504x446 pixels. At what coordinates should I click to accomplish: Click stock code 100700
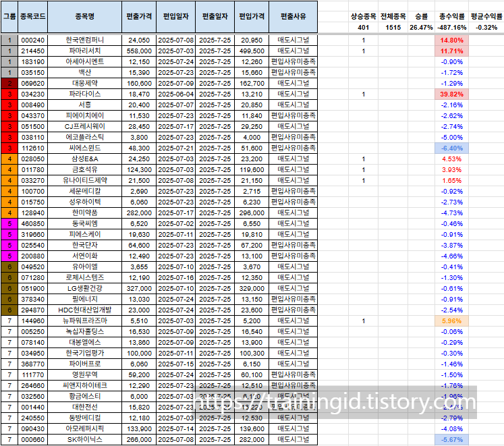click(x=33, y=192)
